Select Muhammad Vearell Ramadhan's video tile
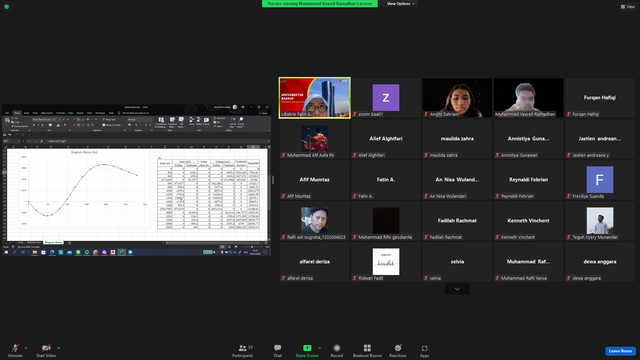This screenshot has width=640, height=360. point(528,98)
